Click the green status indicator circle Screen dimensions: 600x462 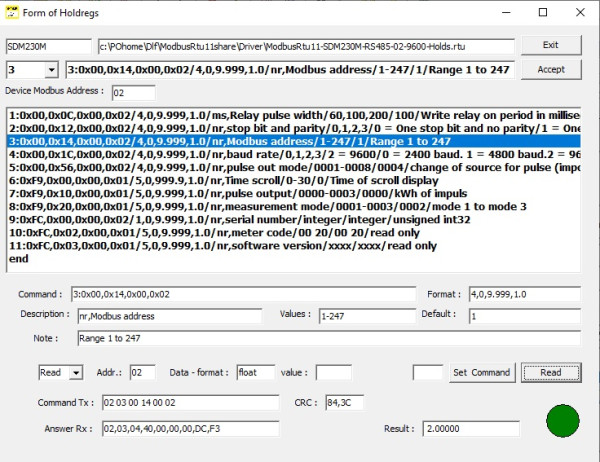(x=562, y=421)
